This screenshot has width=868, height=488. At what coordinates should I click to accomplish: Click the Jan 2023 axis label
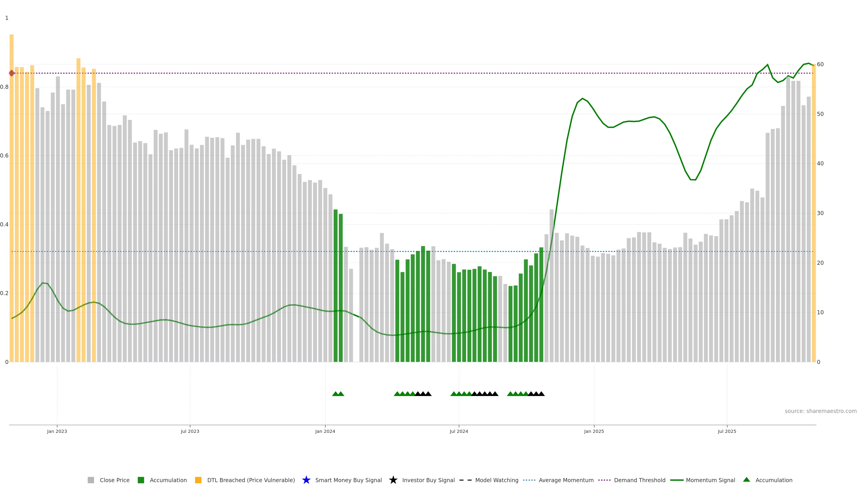tap(57, 431)
